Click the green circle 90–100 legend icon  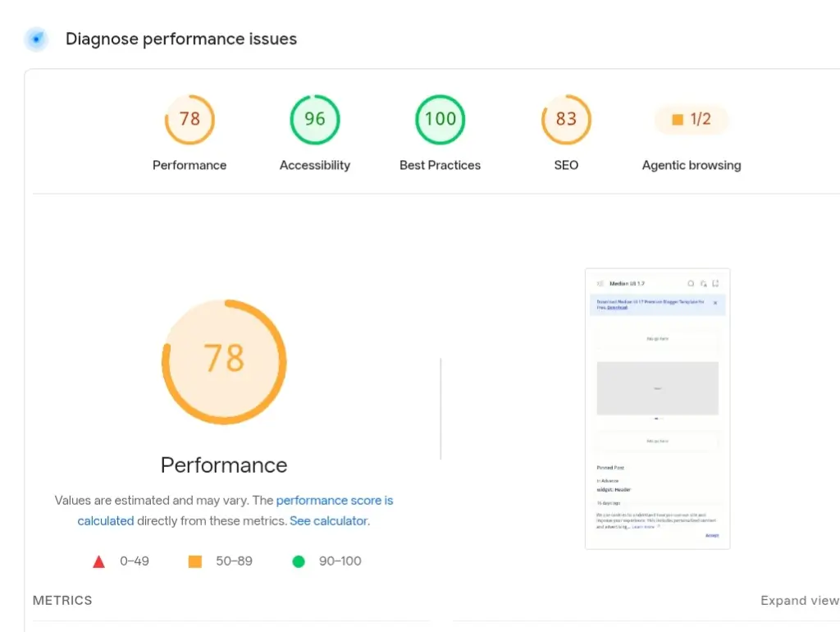(299, 561)
